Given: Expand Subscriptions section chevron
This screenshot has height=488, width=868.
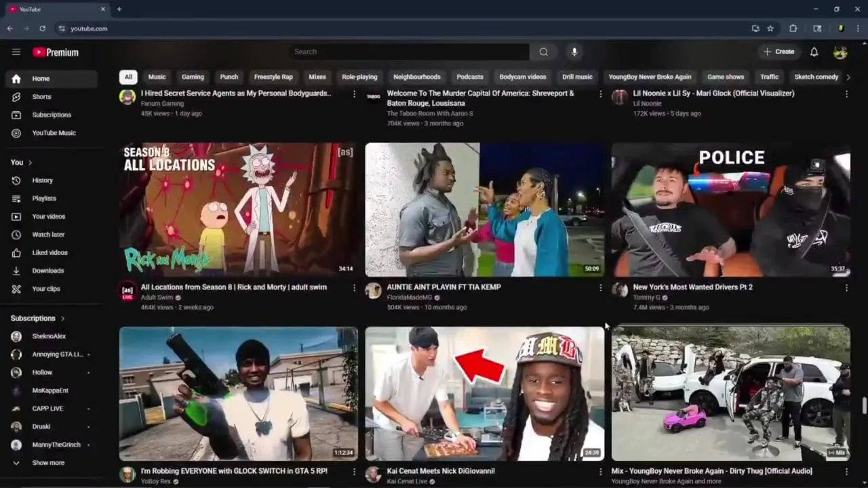Looking at the screenshot, I should [62, 319].
